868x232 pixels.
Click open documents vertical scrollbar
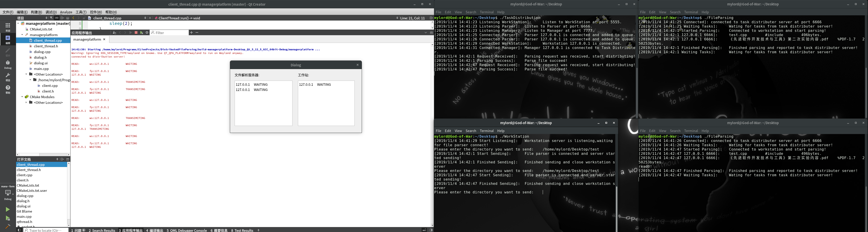69,194
